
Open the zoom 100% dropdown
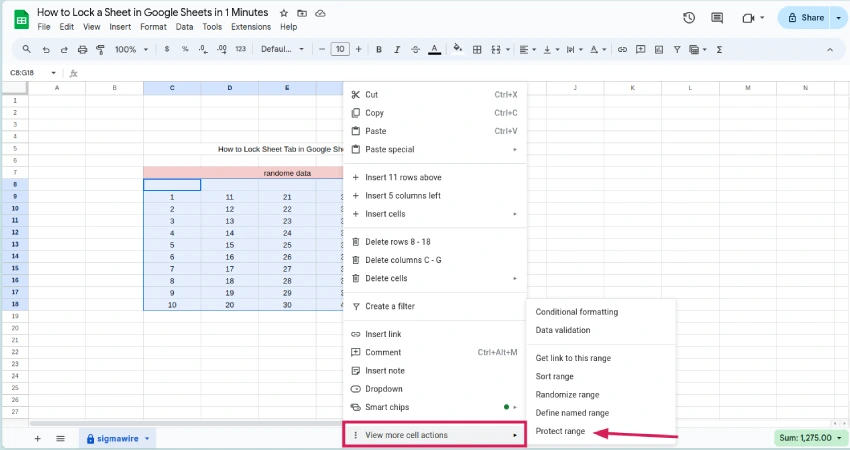pyautogui.click(x=132, y=49)
